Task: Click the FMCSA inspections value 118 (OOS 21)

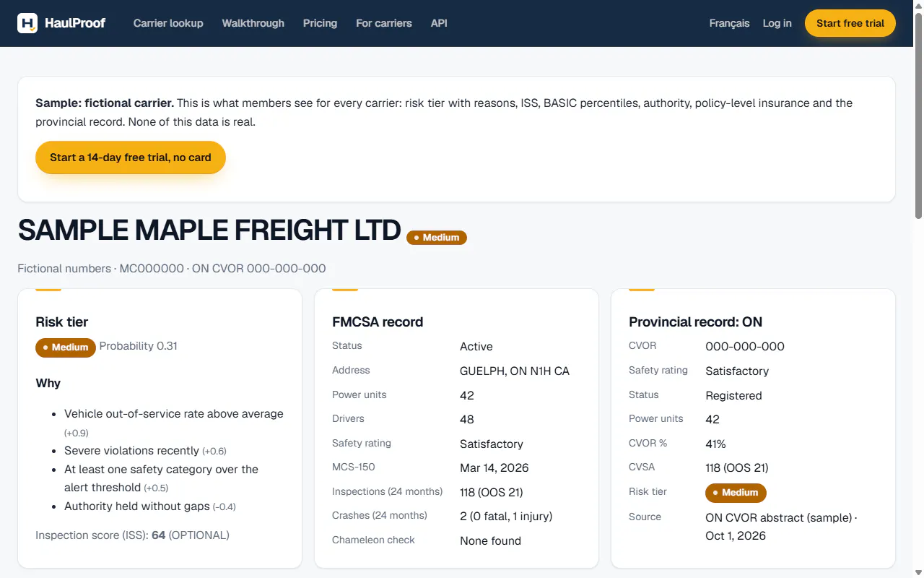Action: (x=492, y=493)
